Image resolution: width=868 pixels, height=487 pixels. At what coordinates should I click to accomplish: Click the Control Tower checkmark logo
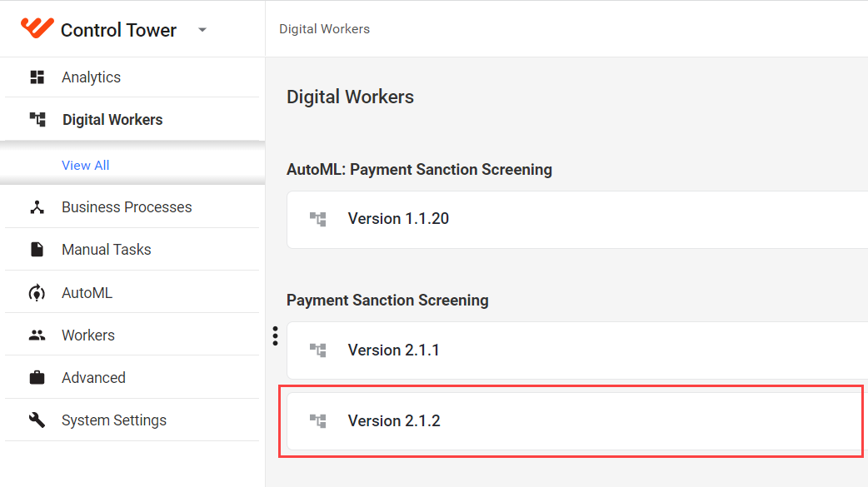click(37, 27)
